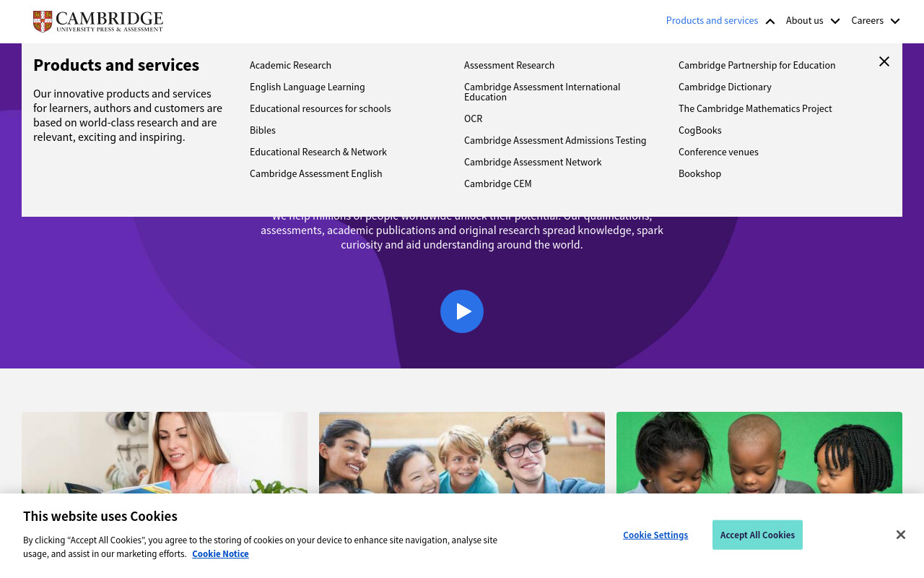Image resolution: width=924 pixels, height=578 pixels.
Task: Go to Cambridge Assessment International Education
Action: (x=542, y=92)
